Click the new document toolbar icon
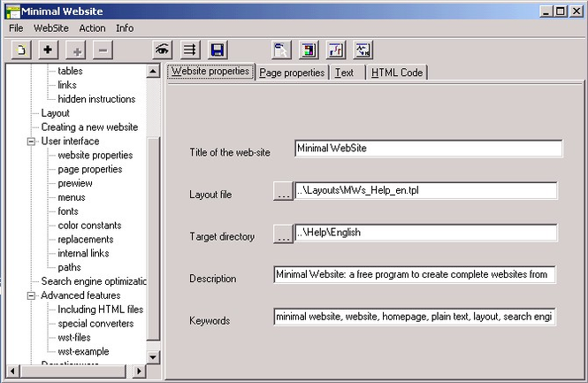Screen dimensions: 588x383 pyautogui.click(x=21, y=50)
